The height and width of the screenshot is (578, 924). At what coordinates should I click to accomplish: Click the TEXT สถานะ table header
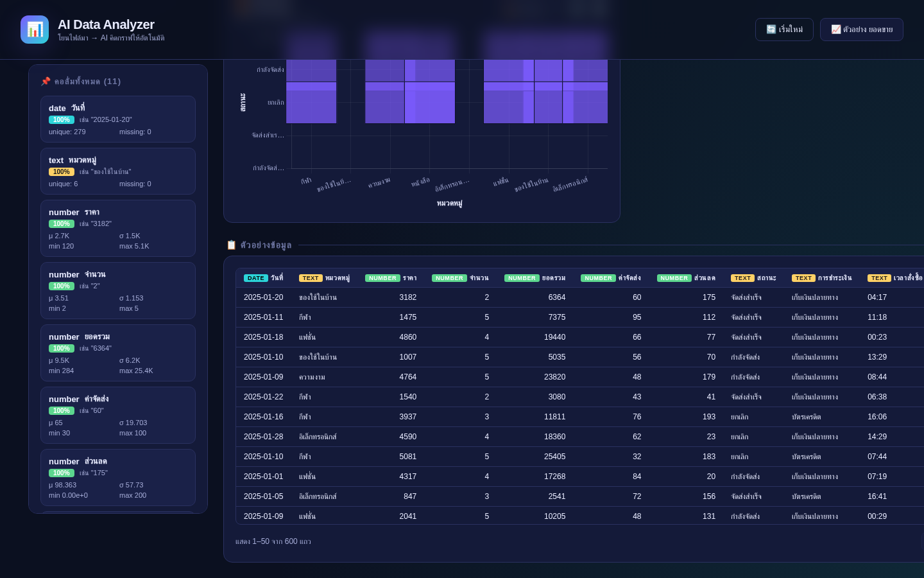753,278
